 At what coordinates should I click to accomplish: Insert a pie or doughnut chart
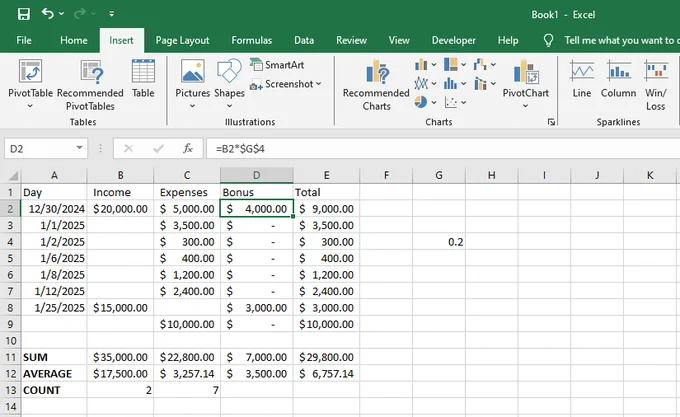pos(425,102)
